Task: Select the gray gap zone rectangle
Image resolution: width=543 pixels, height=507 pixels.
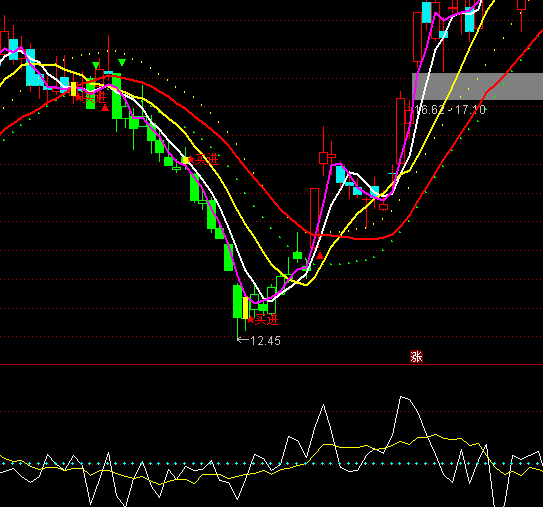Action: tap(478, 86)
